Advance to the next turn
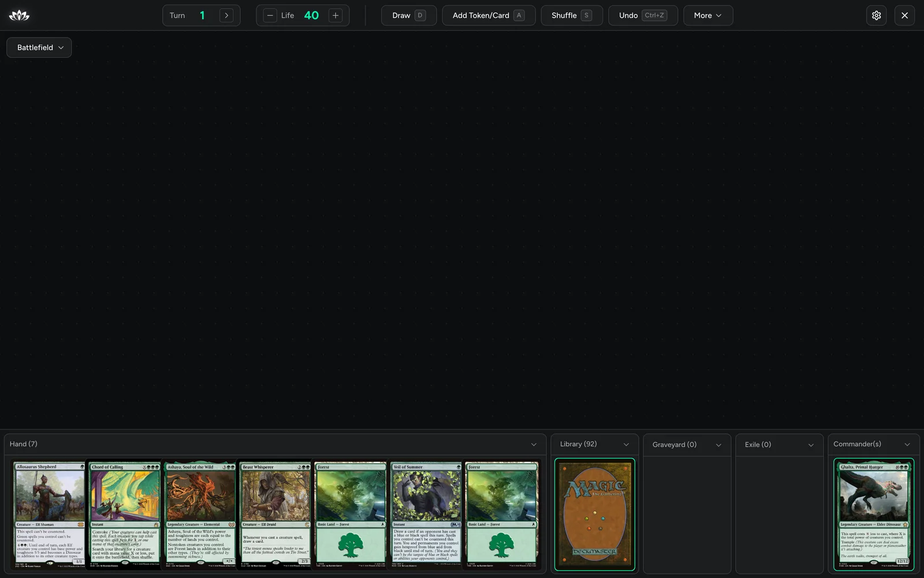Viewport: 924px width, 578px height. tap(226, 16)
